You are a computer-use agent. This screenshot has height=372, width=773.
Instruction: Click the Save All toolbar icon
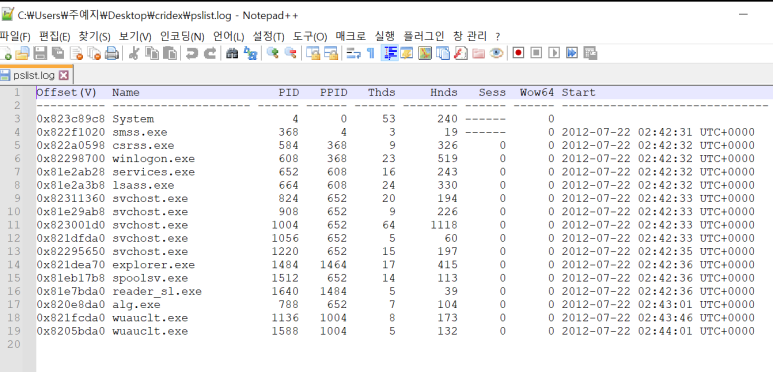pyautogui.click(x=58, y=53)
